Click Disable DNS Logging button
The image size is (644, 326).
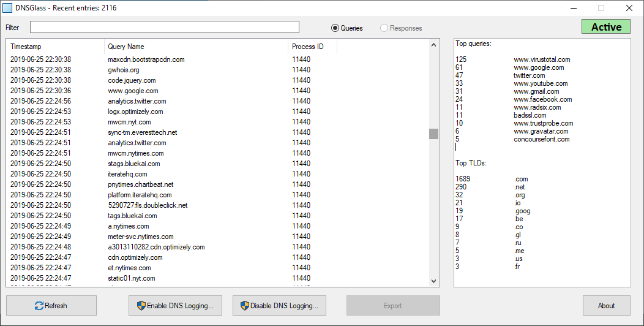pyautogui.click(x=279, y=305)
